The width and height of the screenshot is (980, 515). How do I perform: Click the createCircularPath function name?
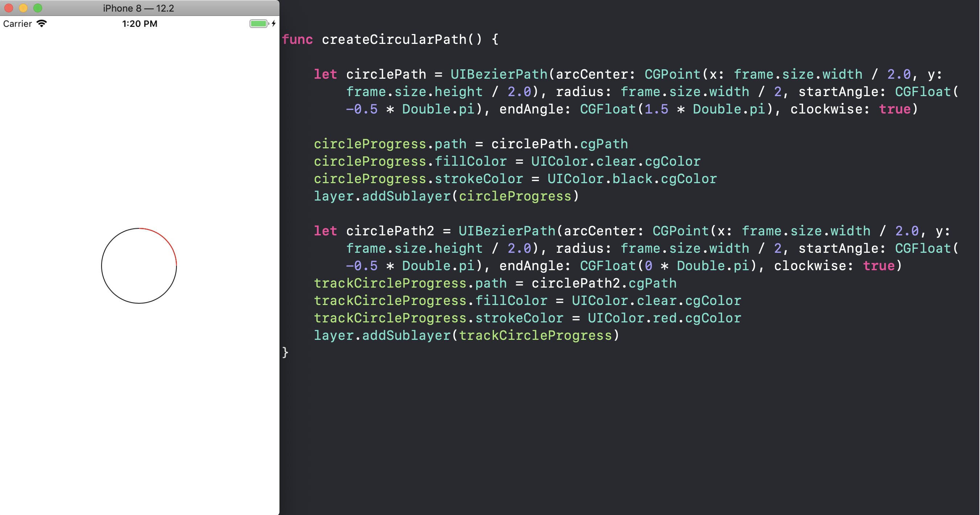click(394, 40)
